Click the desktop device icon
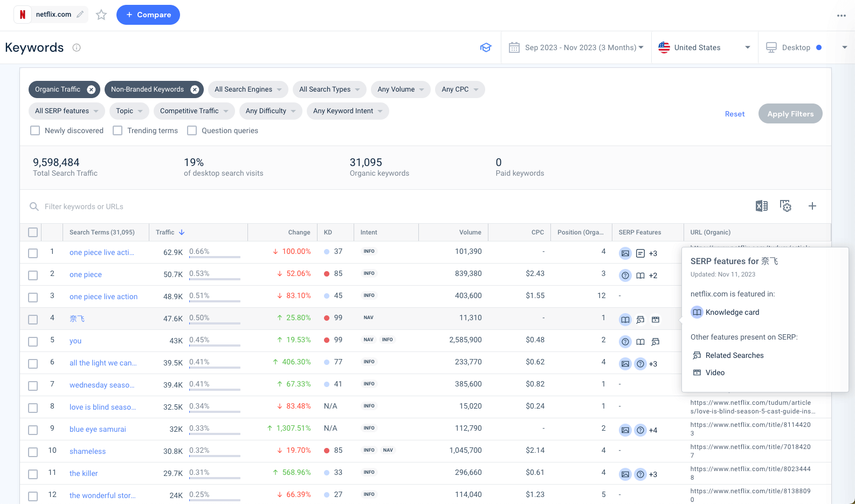Image resolution: width=855 pixels, height=504 pixels. [x=771, y=47]
